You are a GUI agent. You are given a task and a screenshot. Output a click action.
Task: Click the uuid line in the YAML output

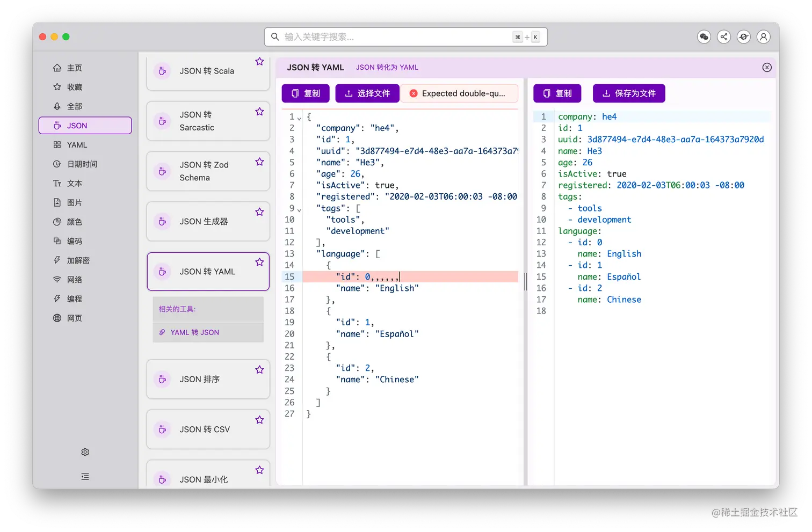point(661,140)
